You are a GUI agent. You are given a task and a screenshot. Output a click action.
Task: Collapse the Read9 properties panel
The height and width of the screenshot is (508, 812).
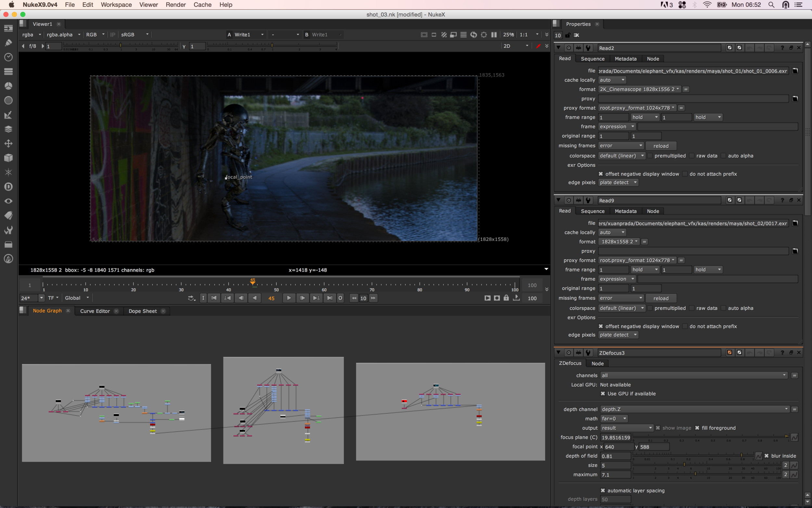(558, 200)
